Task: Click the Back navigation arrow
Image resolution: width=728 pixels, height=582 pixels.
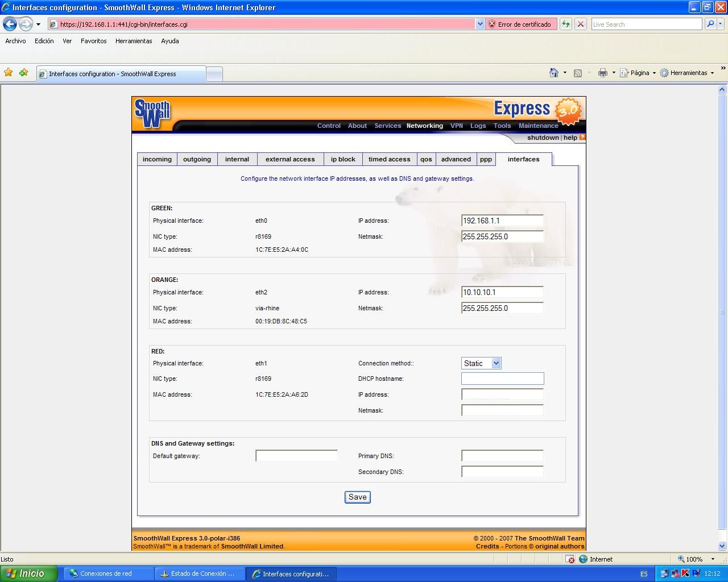Action: tap(9, 24)
